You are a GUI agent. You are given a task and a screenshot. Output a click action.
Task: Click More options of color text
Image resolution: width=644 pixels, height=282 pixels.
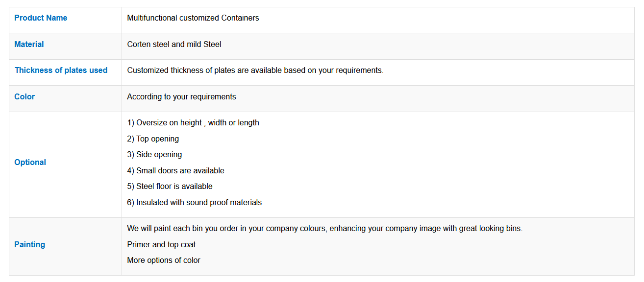(x=164, y=260)
